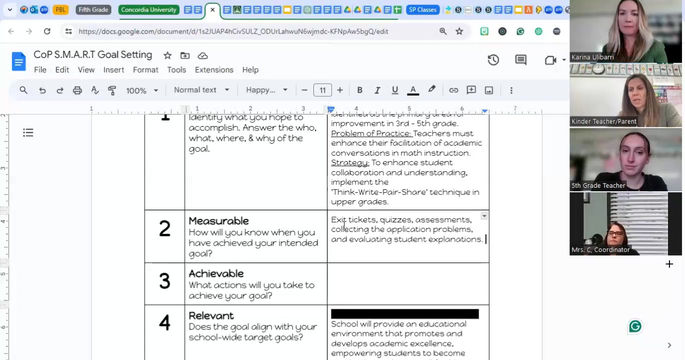
Task: Click the move-to-folder icon
Action: pyautogui.click(x=185, y=55)
